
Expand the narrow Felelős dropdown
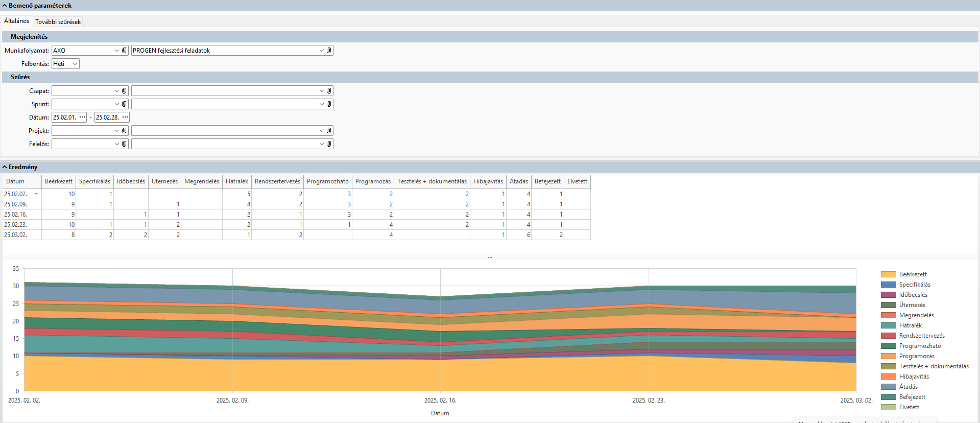(x=116, y=144)
